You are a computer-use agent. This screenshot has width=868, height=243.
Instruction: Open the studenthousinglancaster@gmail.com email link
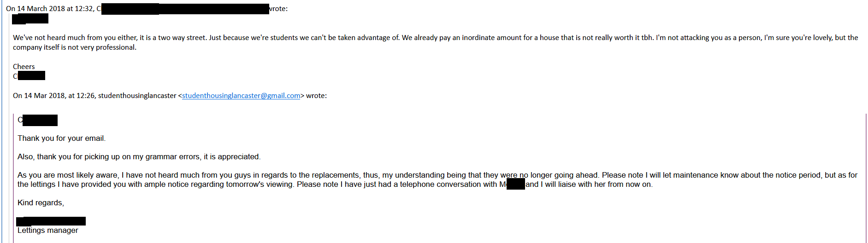(x=241, y=96)
